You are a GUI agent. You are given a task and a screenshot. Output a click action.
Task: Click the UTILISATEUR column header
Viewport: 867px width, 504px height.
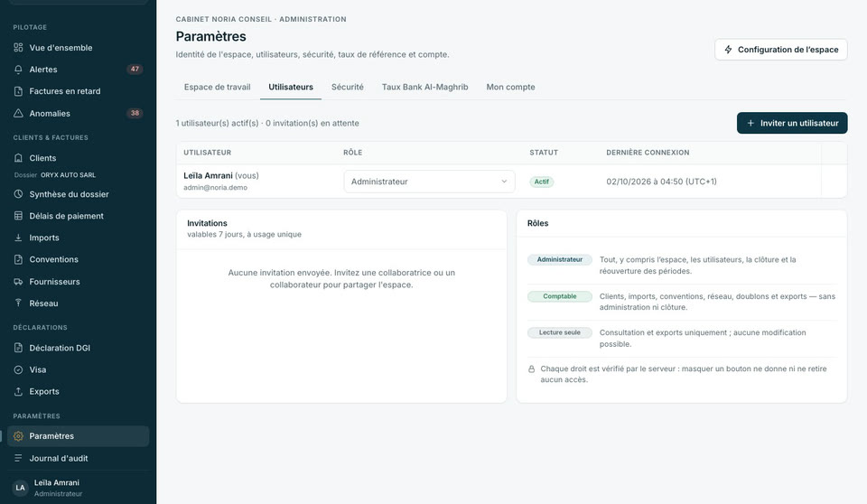(x=208, y=153)
